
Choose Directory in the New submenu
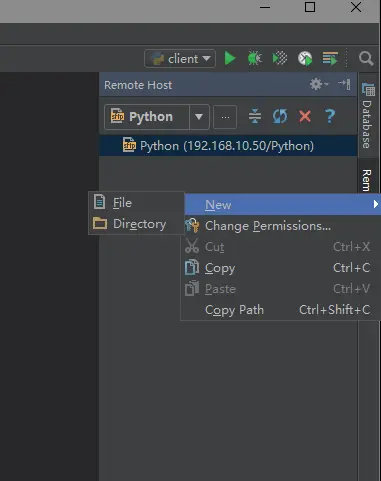tap(136, 224)
